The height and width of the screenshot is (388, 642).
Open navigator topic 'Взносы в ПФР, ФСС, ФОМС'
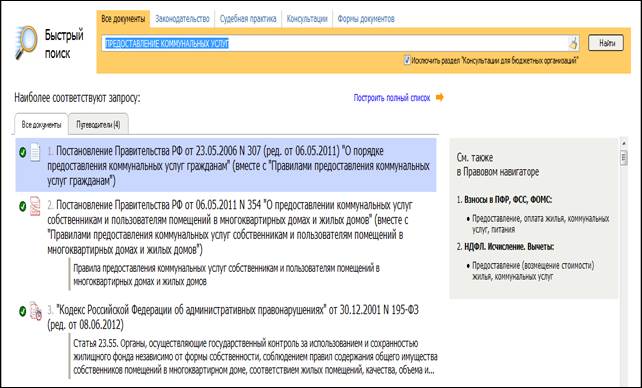click(508, 200)
